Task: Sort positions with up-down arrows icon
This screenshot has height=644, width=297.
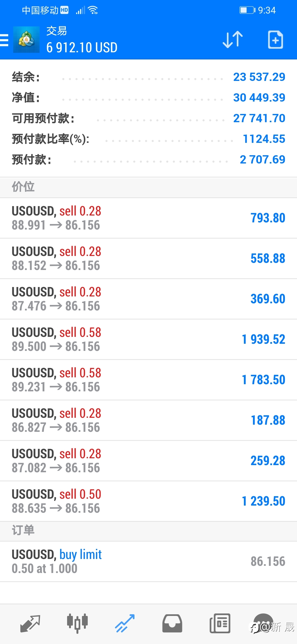Action: (x=233, y=40)
